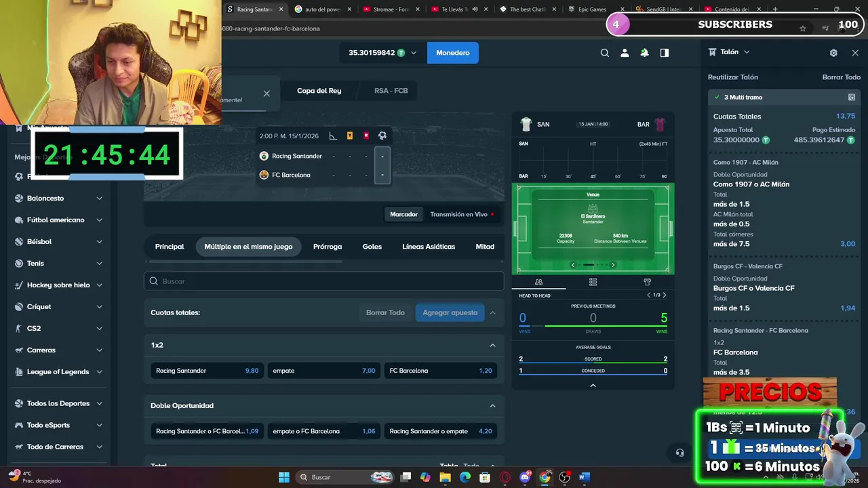Screen dimensions: 868x488
Task: Bookmark this page with star icon
Action: [x=803, y=28]
